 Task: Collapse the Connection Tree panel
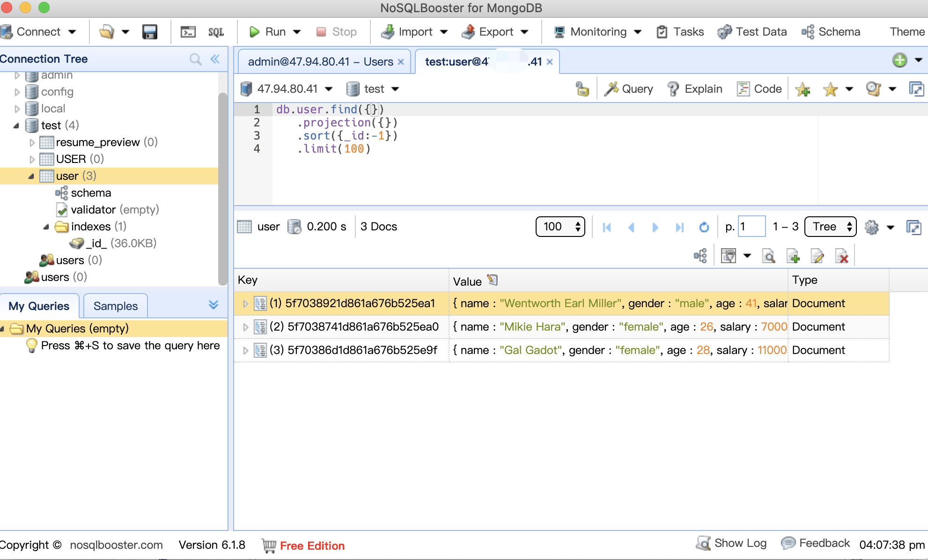(215, 59)
